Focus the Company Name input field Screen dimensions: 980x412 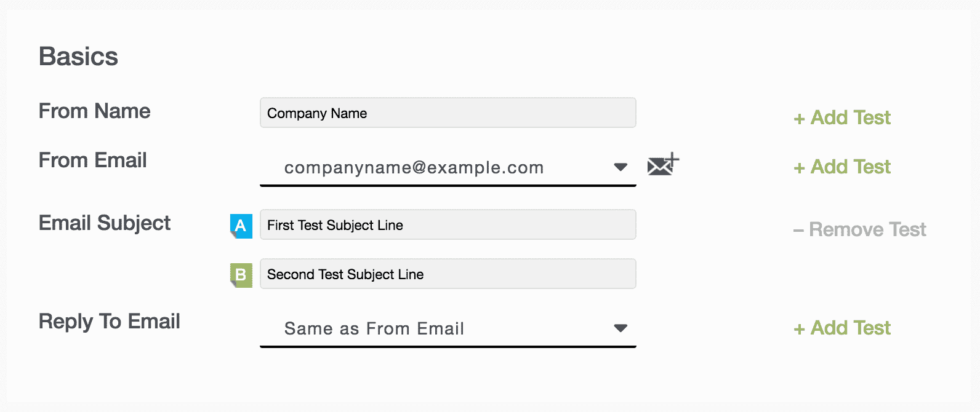pos(448,113)
